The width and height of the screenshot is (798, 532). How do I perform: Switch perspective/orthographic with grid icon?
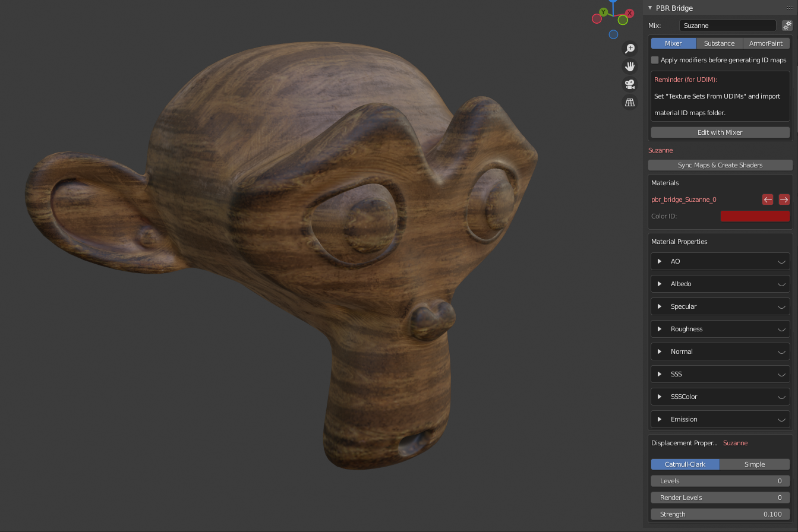[x=629, y=102]
